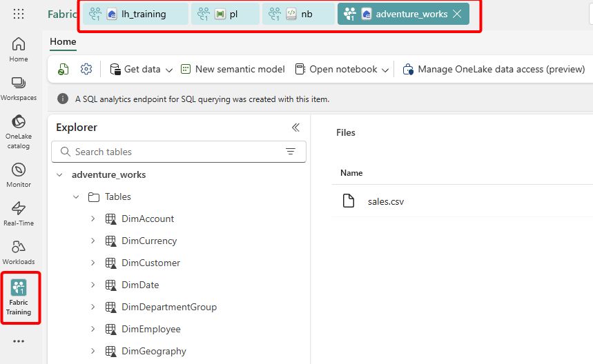Go to Home in left navigation
The height and width of the screenshot is (364, 593).
(x=19, y=50)
